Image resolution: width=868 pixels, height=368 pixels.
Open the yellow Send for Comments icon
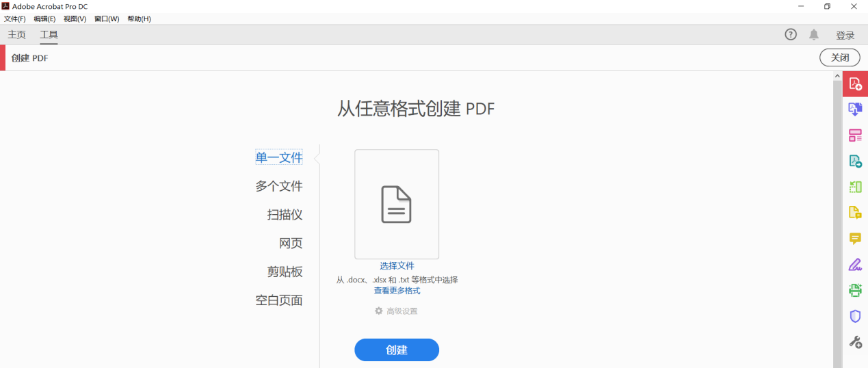click(x=855, y=213)
